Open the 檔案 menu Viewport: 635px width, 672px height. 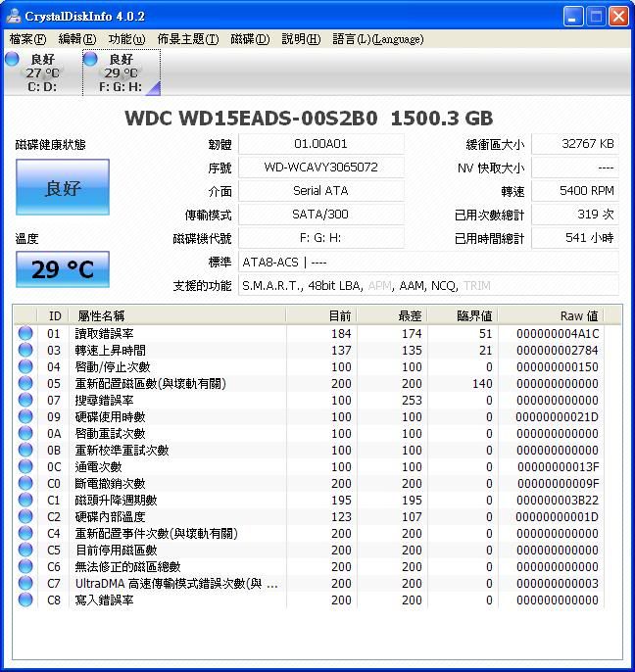[x=27, y=39]
